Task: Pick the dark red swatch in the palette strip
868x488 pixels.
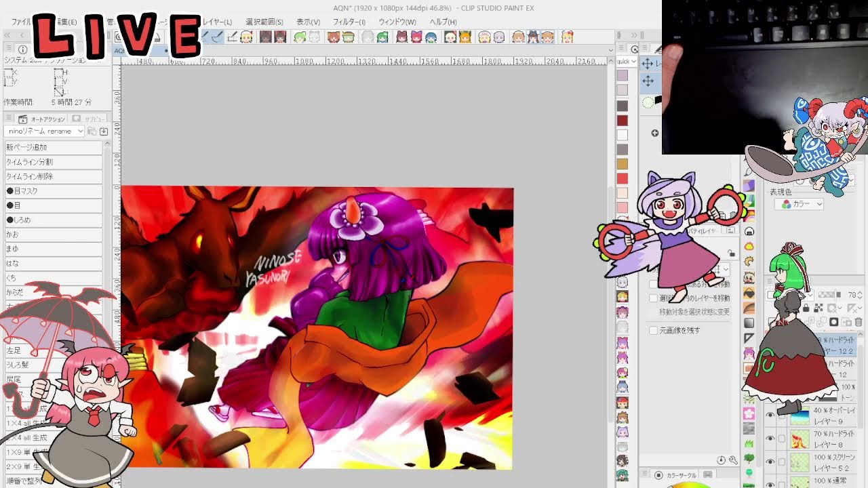Action: 623,121
